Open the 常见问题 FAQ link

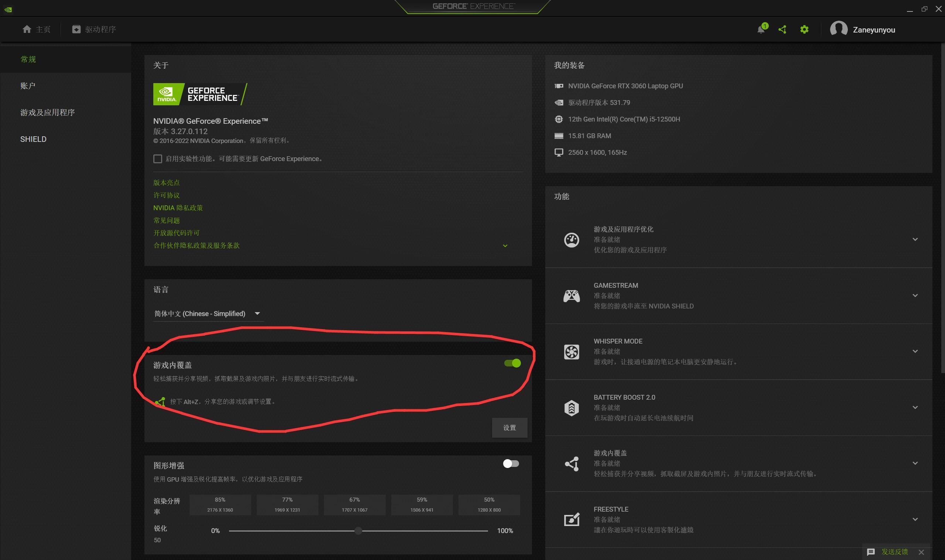(x=167, y=221)
